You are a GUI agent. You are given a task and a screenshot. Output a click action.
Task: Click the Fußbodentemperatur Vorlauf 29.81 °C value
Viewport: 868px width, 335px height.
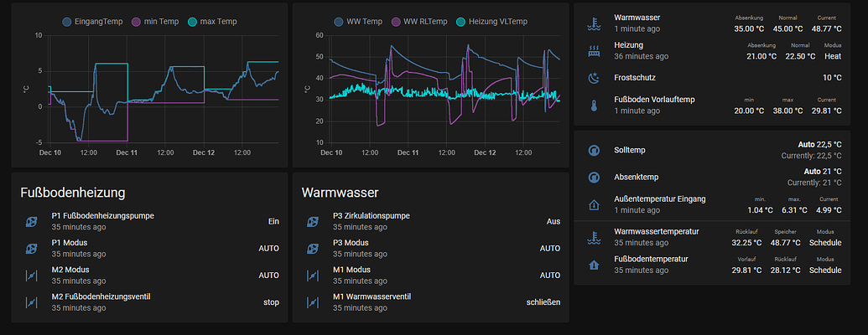pos(746,270)
